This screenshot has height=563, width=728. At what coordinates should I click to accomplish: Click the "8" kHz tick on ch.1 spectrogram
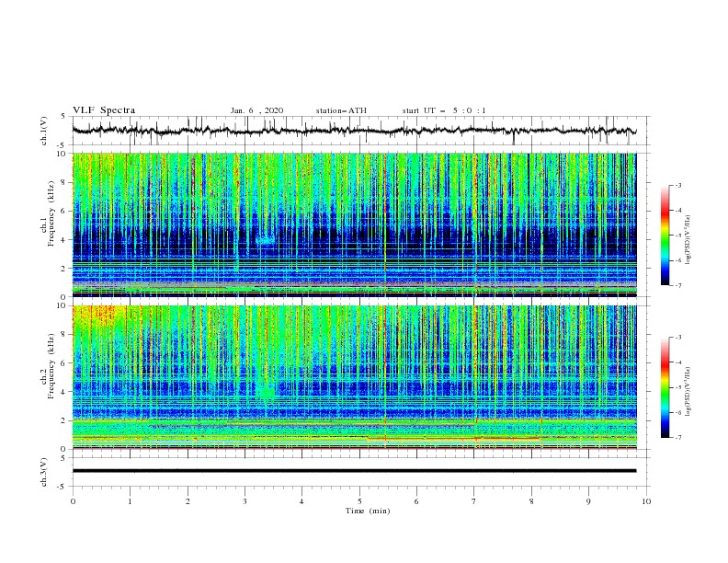pos(64,182)
